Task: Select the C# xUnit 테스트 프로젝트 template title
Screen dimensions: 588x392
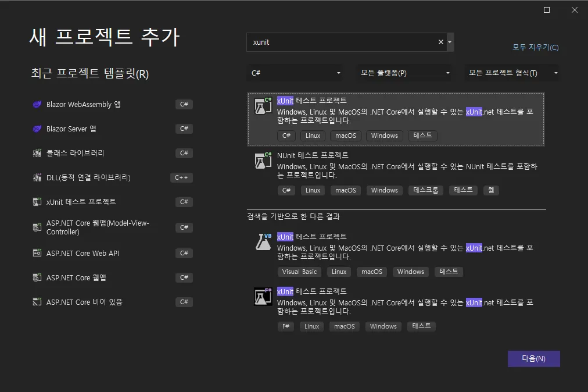Action: tap(311, 101)
